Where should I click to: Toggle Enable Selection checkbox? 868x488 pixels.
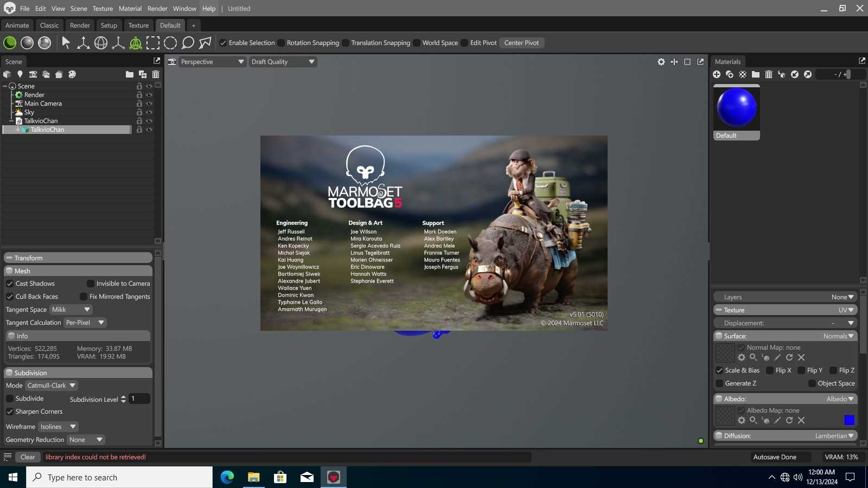click(223, 43)
